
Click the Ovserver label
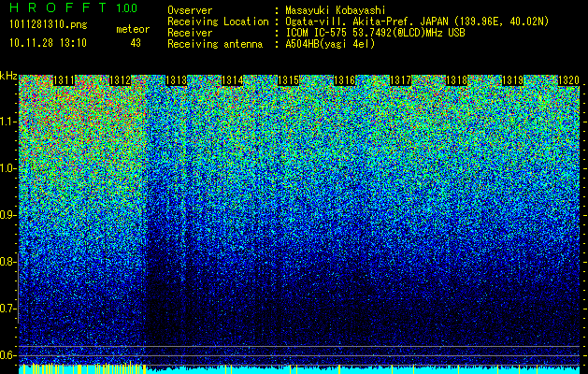pyautogui.click(x=190, y=10)
